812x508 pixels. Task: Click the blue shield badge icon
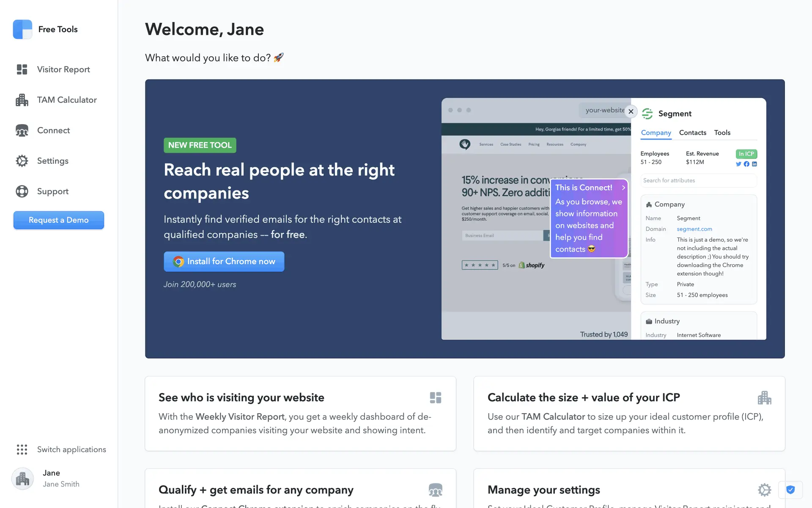[x=790, y=490]
